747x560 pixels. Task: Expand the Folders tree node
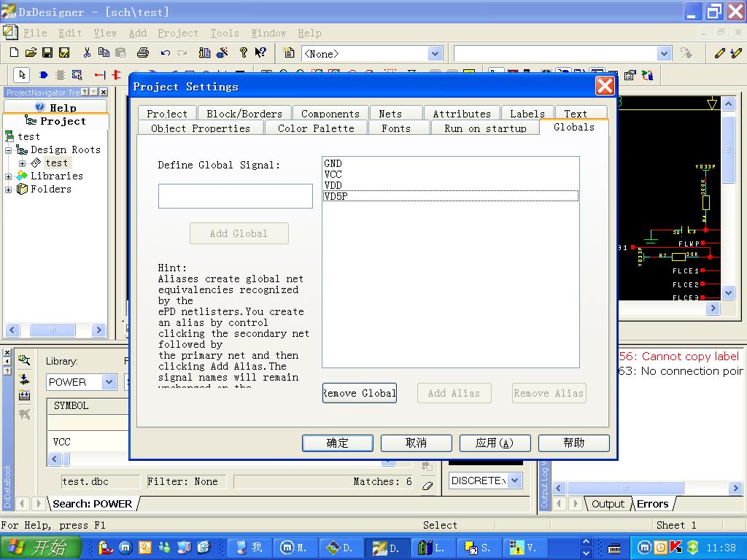[x=9, y=190]
